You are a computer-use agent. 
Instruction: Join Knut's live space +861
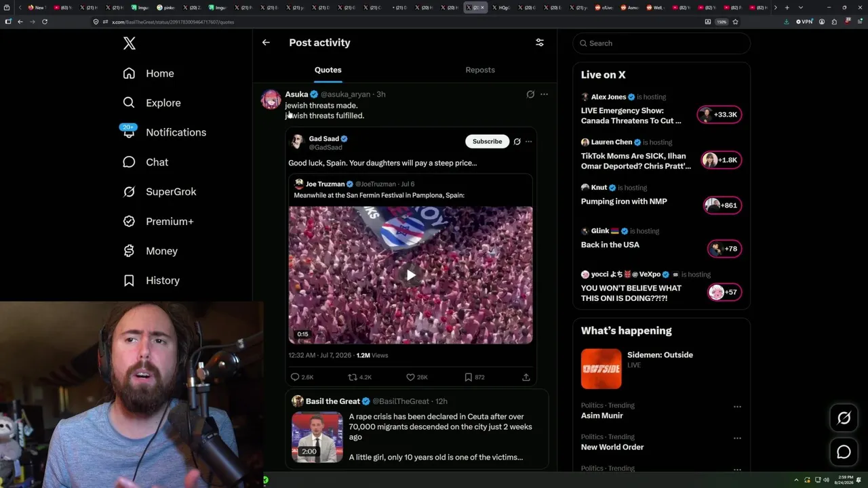point(722,205)
